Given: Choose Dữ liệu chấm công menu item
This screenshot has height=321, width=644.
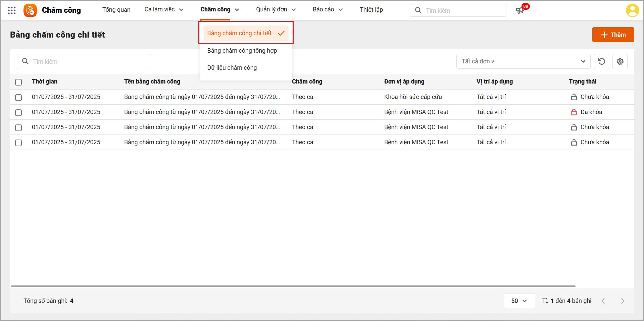Looking at the screenshot, I should [232, 68].
